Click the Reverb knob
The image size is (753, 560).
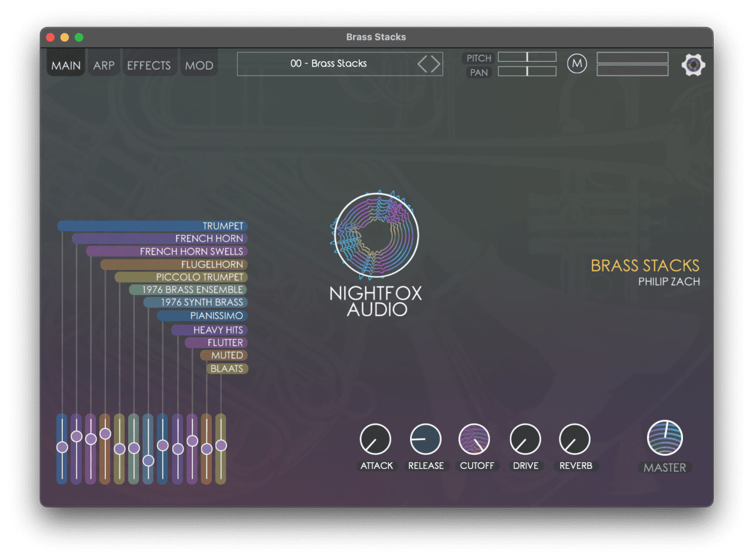(x=575, y=439)
